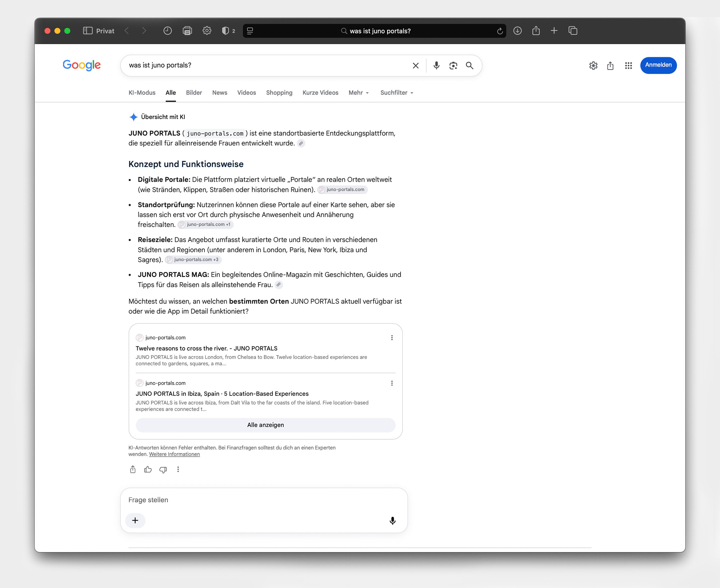Click source chip 'juno-portals.com' after Ruinen
720x588 pixels.
point(343,190)
